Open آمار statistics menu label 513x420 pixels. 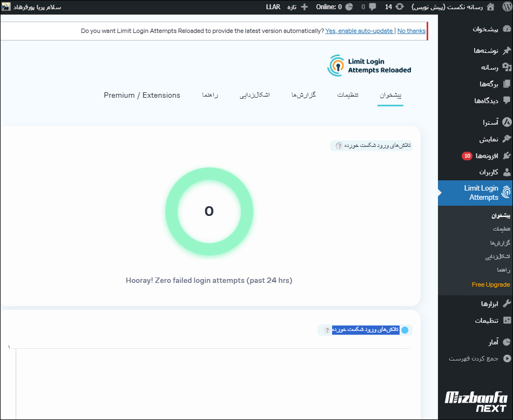coord(494,342)
